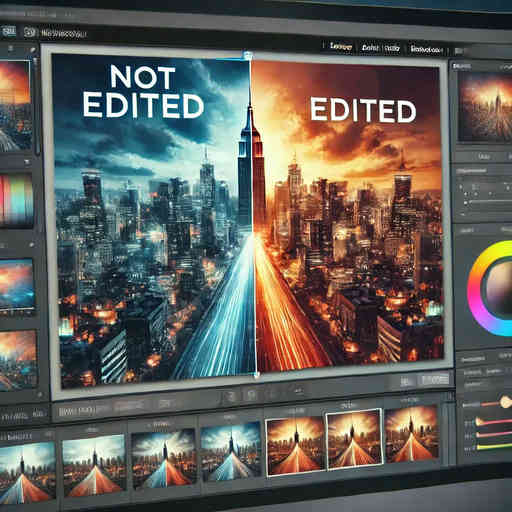This screenshot has width=512, height=512.
Task: Switch to the highlighted yellow tab in top bar
Action: pyautogui.click(x=341, y=46)
